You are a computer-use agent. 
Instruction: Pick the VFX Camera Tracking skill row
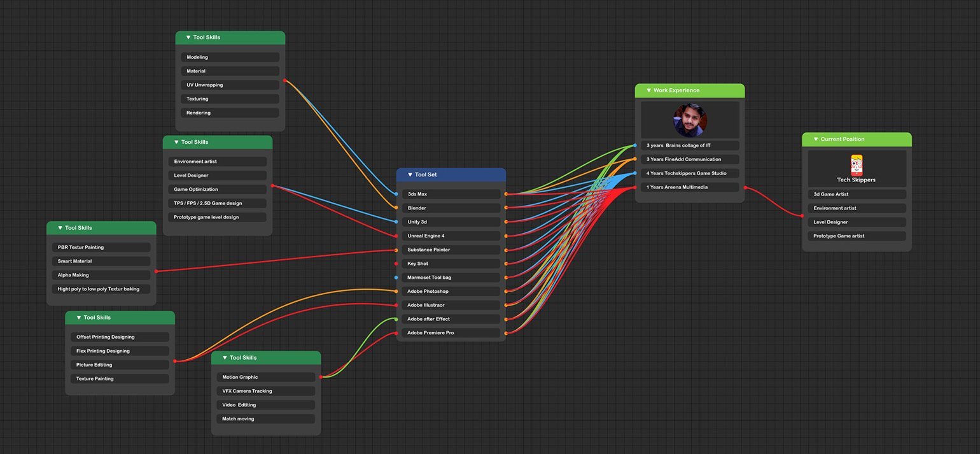coord(266,391)
